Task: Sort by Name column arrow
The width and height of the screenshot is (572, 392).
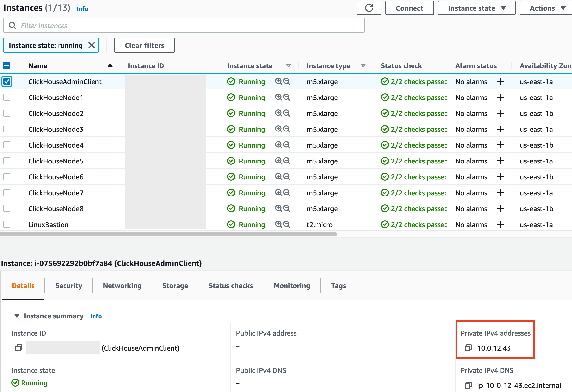Action: tap(110, 66)
